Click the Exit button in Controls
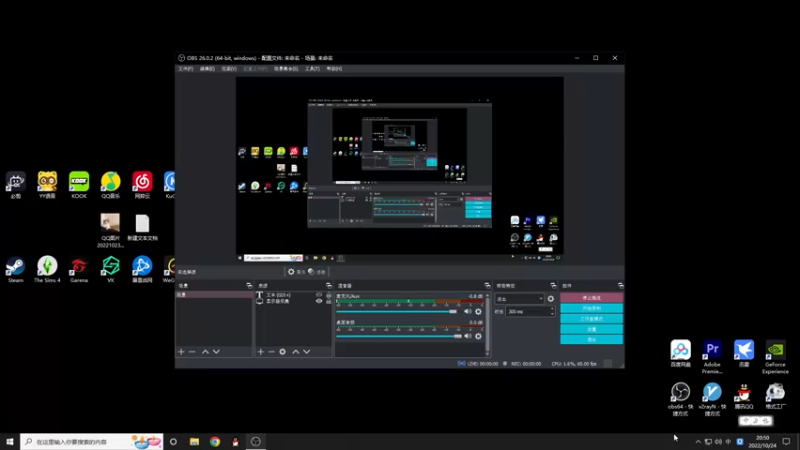800x450 pixels. [591, 339]
